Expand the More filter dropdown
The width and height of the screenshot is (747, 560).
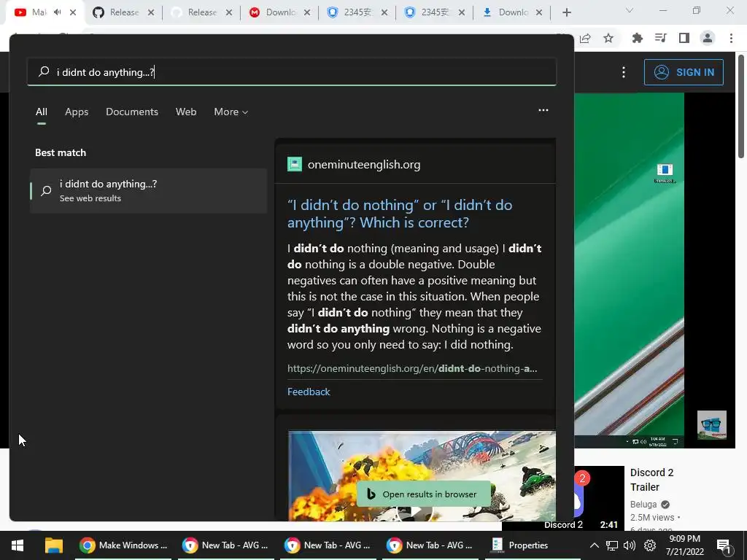tap(231, 112)
